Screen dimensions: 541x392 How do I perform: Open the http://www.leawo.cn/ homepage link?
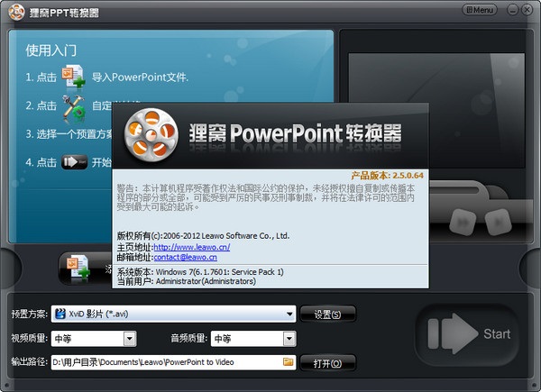[192, 247]
